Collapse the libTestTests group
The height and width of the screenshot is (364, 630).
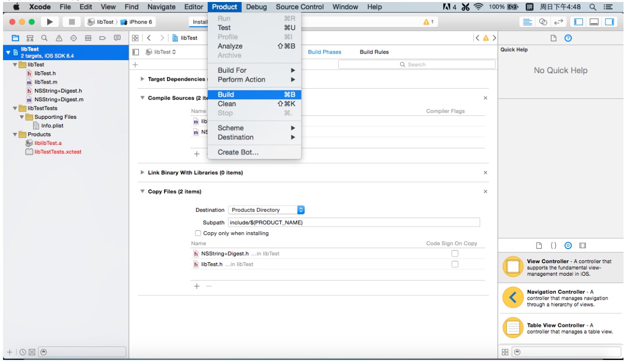[16, 108]
